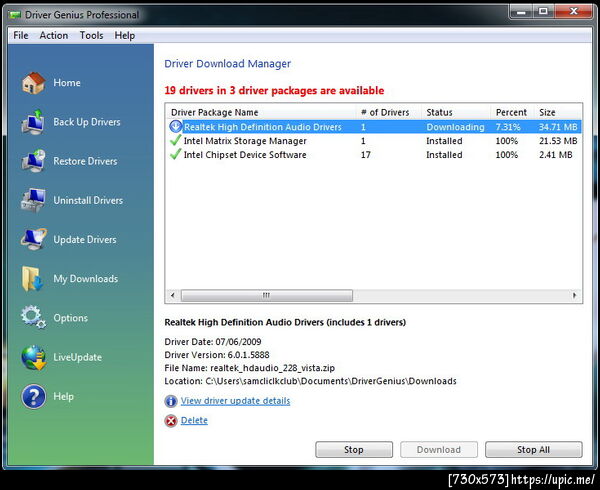Minimize the Driver Genius window
Image resolution: width=600 pixels, height=490 pixels.
click(x=521, y=11)
